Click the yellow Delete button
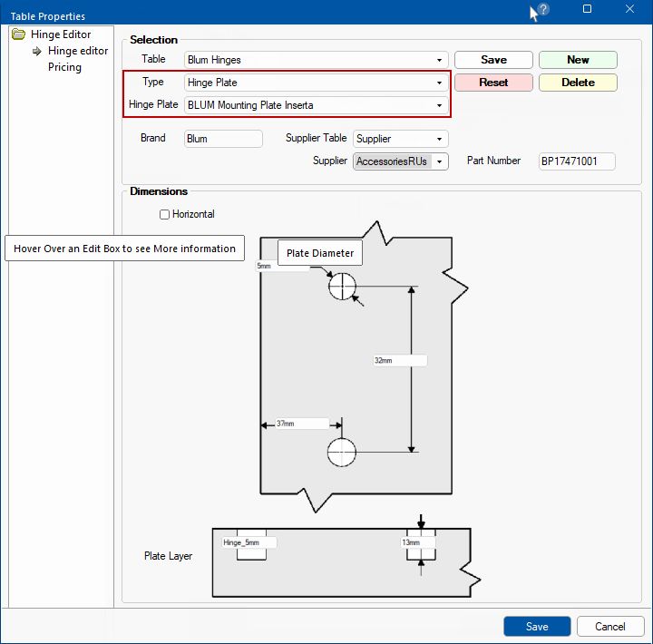The height and width of the screenshot is (644, 653). (x=578, y=83)
